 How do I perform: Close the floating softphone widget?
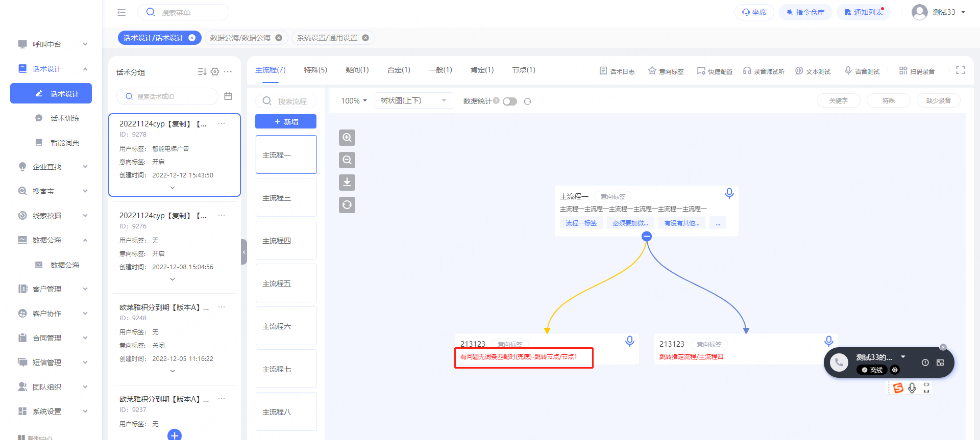click(x=943, y=347)
